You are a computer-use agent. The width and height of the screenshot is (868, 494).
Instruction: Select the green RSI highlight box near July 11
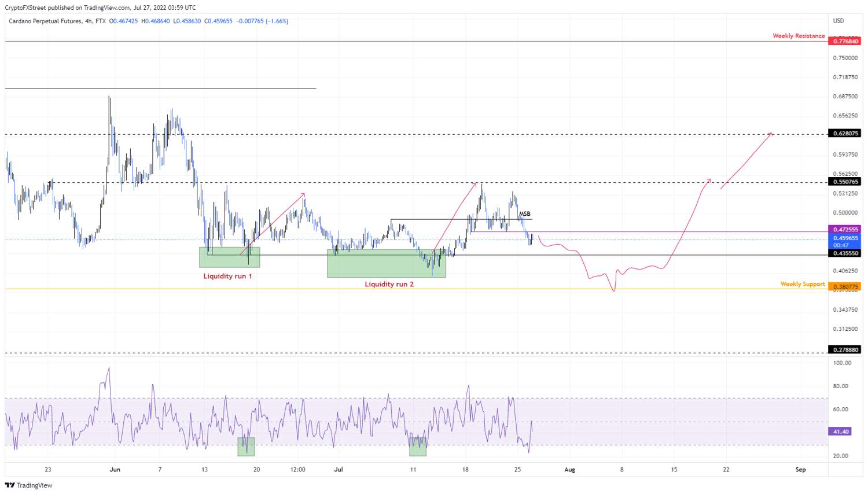[x=418, y=447]
